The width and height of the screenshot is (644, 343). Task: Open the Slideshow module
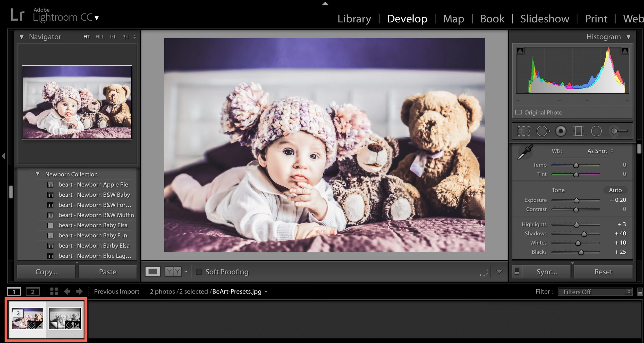point(545,19)
